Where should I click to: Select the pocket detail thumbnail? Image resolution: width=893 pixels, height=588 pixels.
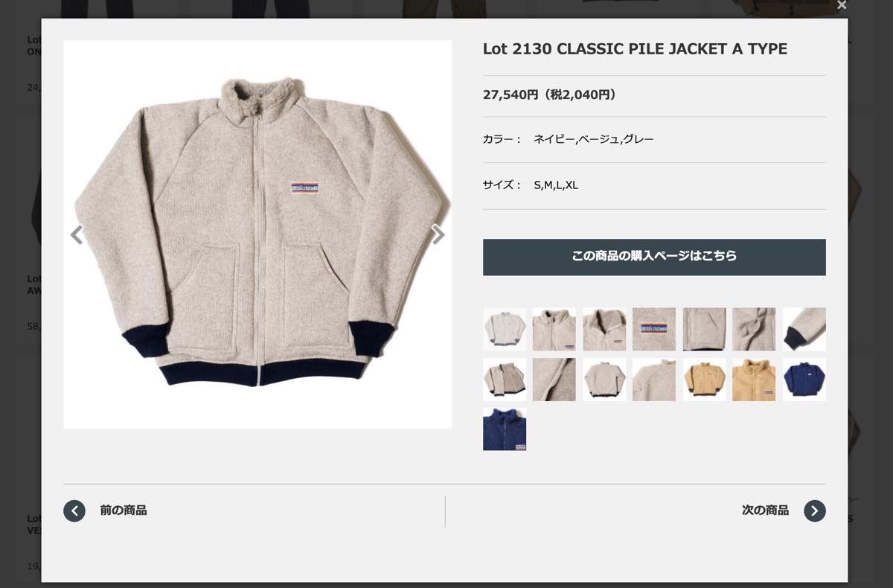(x=705, y=329)
